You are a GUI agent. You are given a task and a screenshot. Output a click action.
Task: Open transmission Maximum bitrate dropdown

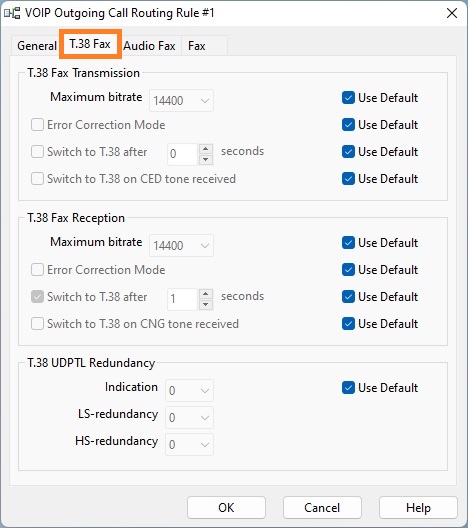click(x=181, y=100)
